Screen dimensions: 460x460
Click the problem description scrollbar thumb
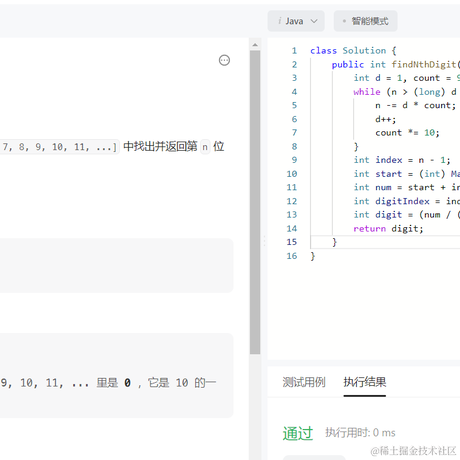[255, 202]
